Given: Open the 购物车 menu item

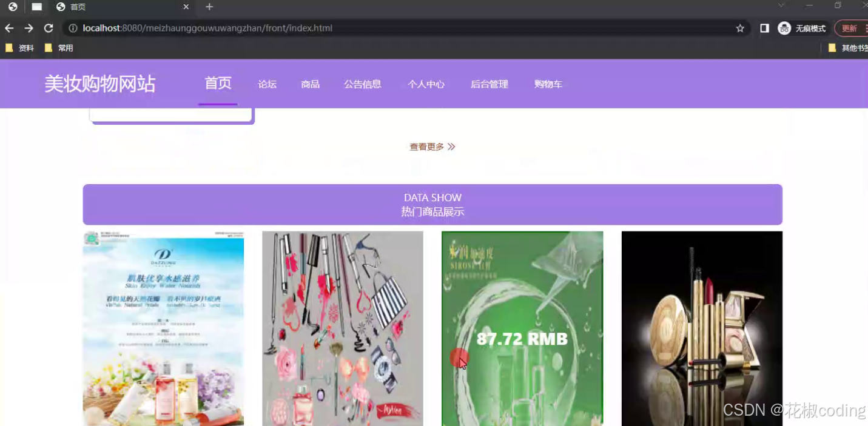Looking at the screenshot, I should coord(548,84).
